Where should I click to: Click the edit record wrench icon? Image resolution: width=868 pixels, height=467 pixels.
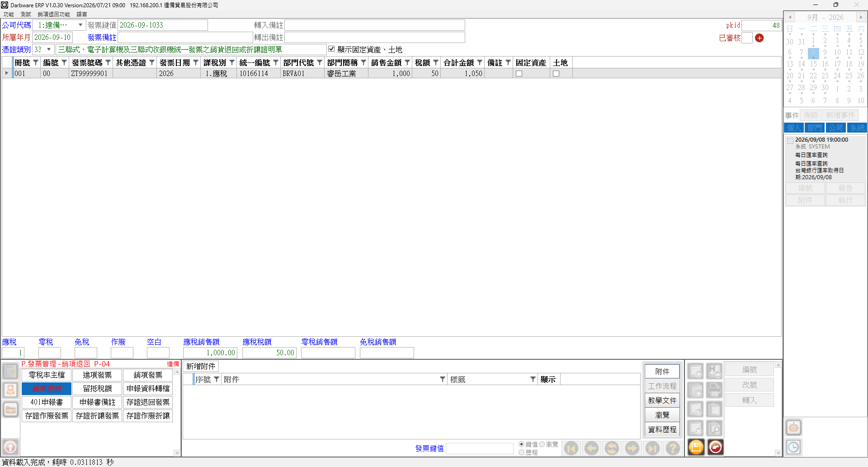pos(696,410)
